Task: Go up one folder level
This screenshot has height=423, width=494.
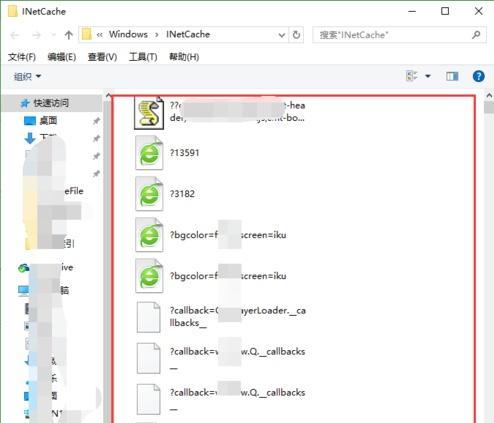Action: pos(69,35)
